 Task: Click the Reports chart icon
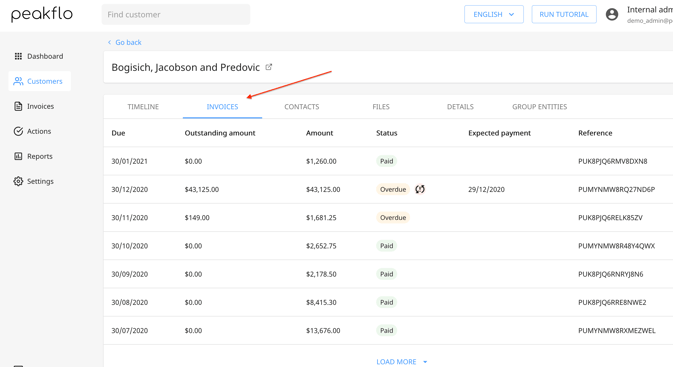pyautogui.click(x=18, y=156)
